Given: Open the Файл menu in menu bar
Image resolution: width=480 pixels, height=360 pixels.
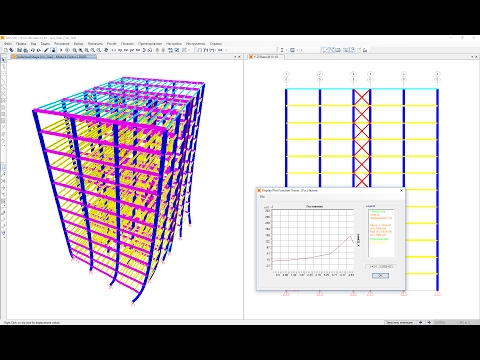Looking at the screenshot, I should click(x=8, y=44).
